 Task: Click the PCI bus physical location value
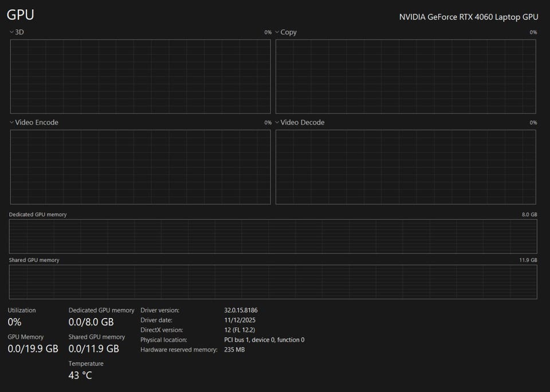click(x=264, y=340)
